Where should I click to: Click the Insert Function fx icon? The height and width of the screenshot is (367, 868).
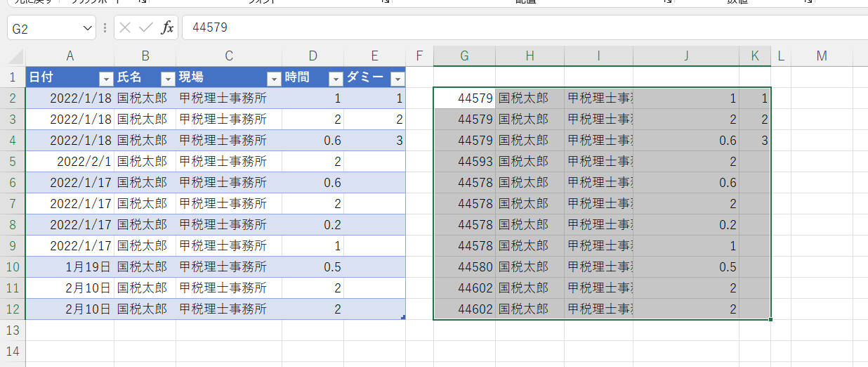167,27
